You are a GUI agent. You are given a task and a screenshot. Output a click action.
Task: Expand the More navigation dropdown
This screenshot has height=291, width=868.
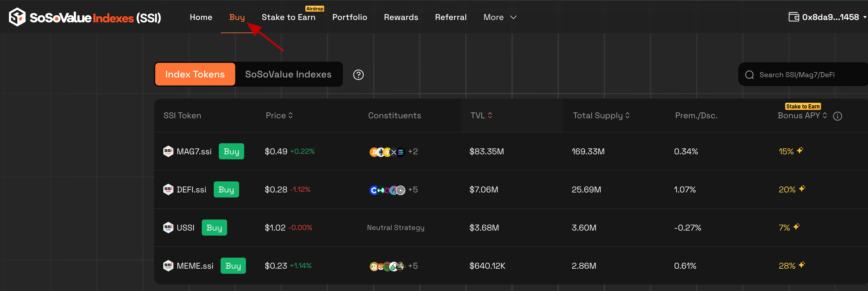pos(500,18)
